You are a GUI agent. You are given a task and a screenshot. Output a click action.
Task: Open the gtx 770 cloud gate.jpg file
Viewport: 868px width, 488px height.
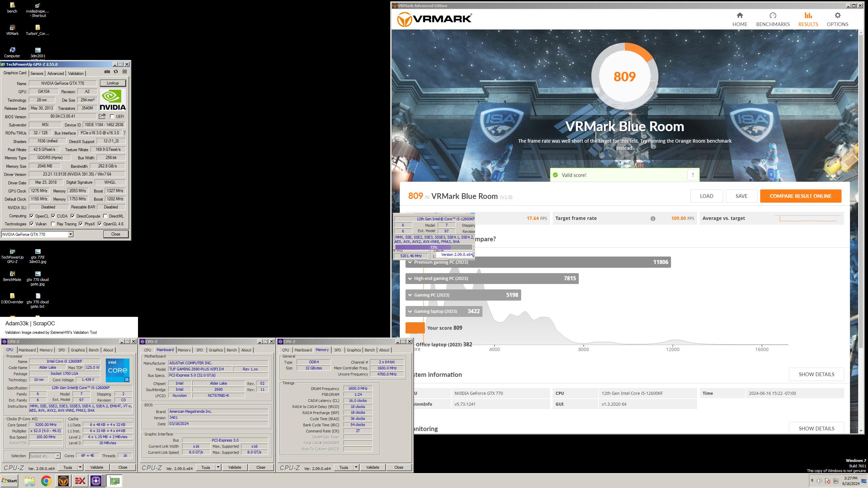(38, 279)
